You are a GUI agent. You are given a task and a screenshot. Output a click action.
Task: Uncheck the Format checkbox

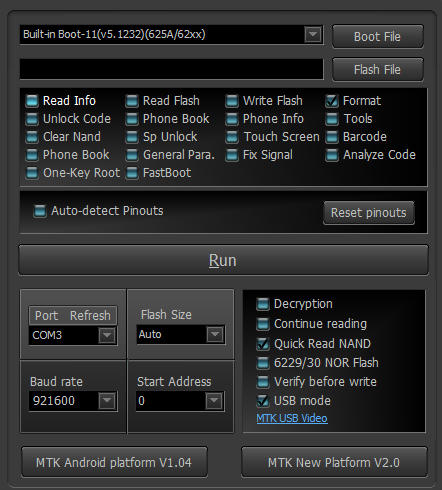tap(332, 101)
